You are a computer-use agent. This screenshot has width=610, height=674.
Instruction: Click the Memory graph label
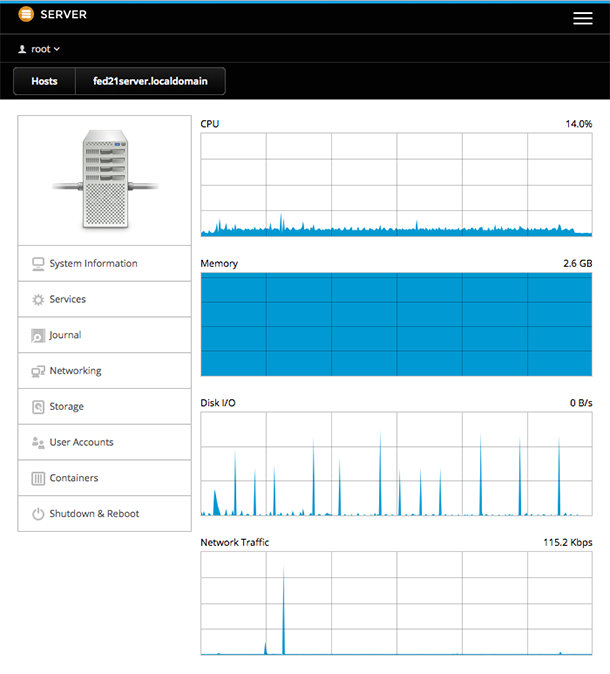coord(219,263)
